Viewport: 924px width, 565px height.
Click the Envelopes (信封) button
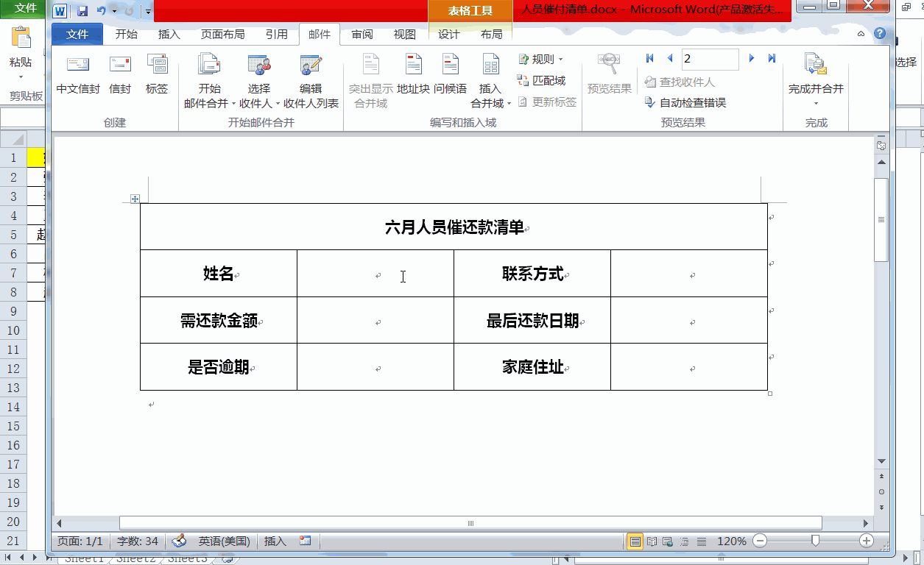(120, 75)
